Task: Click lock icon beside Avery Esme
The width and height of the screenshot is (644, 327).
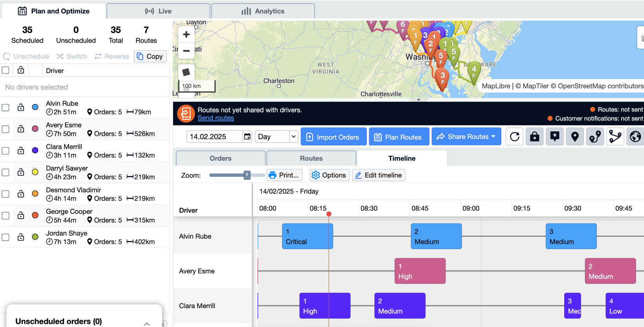Action: click(21, 129)
